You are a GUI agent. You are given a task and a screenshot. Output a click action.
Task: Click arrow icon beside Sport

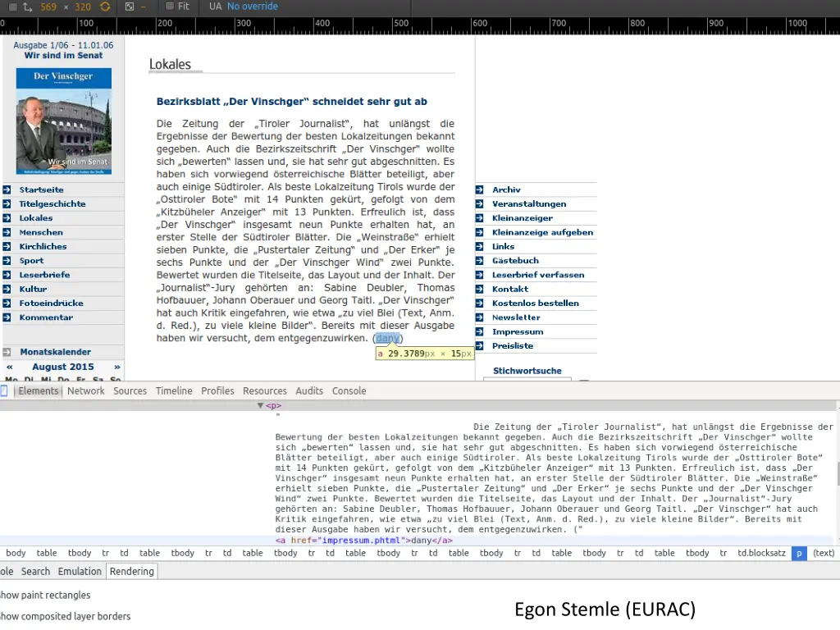click(7, 260)
